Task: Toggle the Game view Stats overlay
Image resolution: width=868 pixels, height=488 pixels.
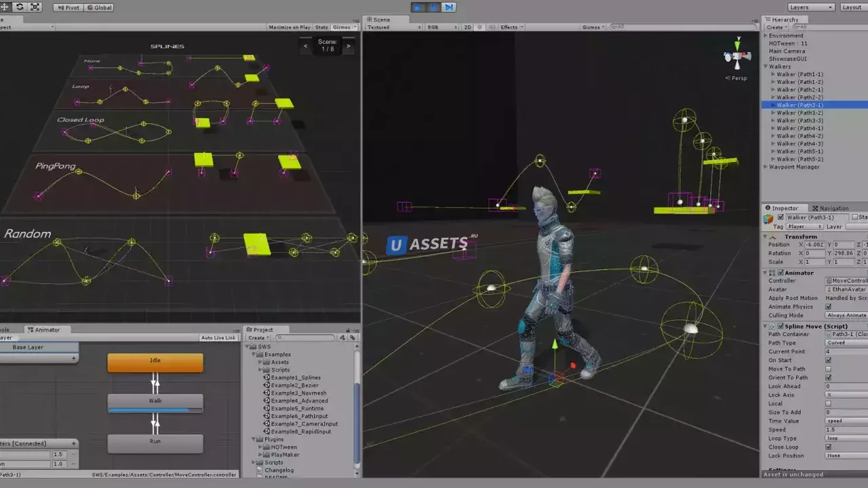Action: coord(321,27)
